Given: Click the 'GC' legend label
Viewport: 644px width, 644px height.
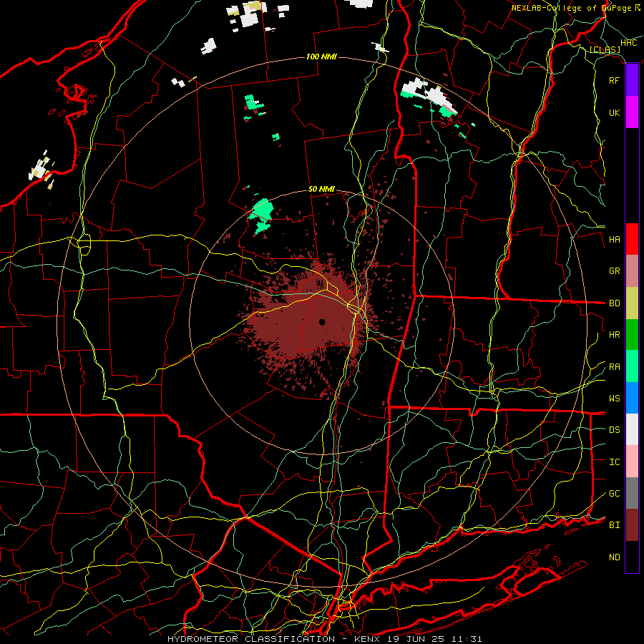Looking at the screenshot, I should point(614,494).
